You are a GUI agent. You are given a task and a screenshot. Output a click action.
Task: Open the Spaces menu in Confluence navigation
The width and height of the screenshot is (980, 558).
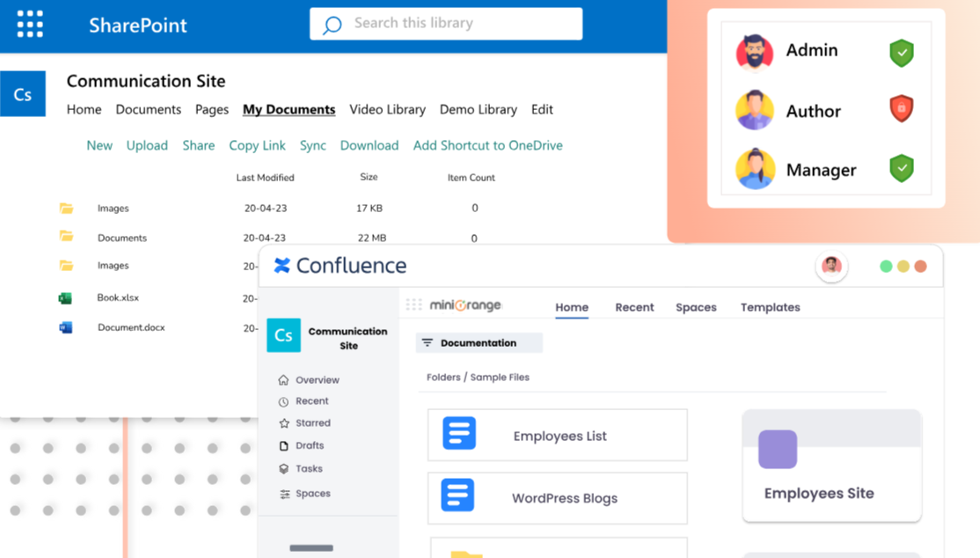[696, 307]
